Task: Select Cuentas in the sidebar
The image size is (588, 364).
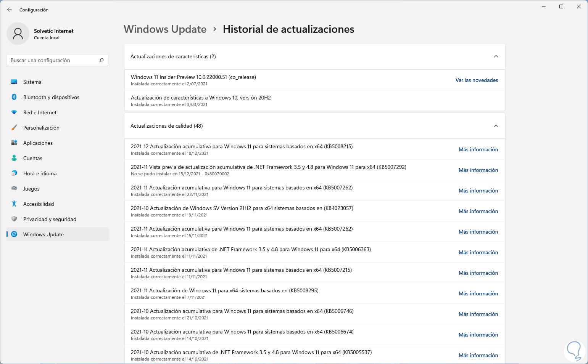Action: click(x=58, y=158)
